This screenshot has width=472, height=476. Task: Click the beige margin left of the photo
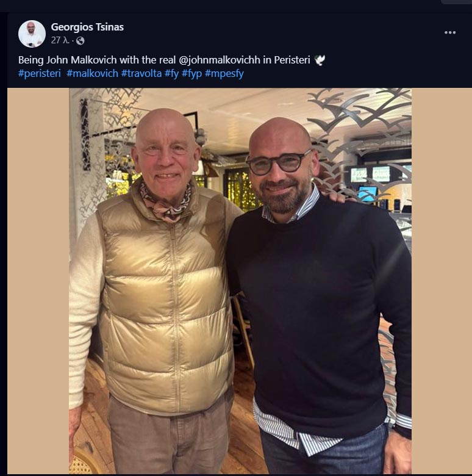click(x=38, y=281)
